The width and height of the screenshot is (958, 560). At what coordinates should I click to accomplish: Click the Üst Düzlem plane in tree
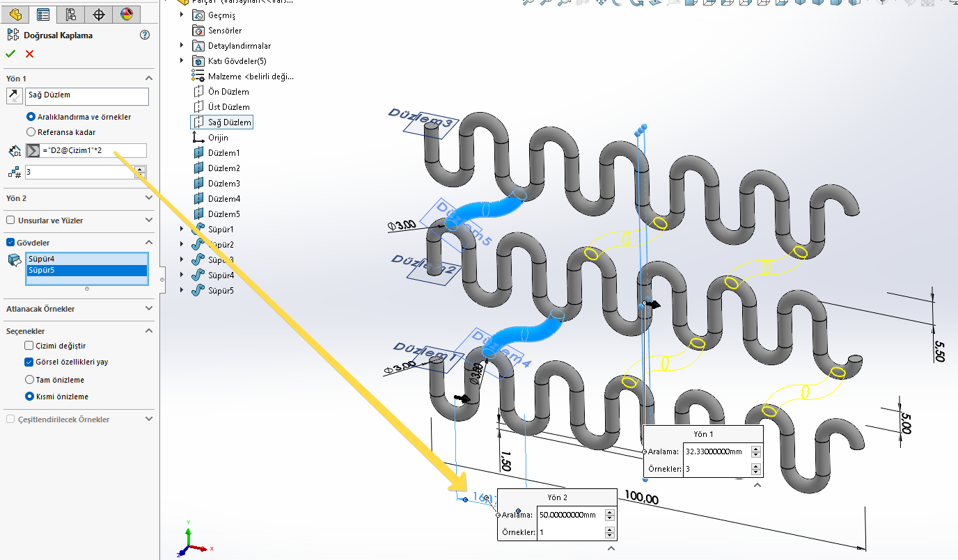click(228, 107)
